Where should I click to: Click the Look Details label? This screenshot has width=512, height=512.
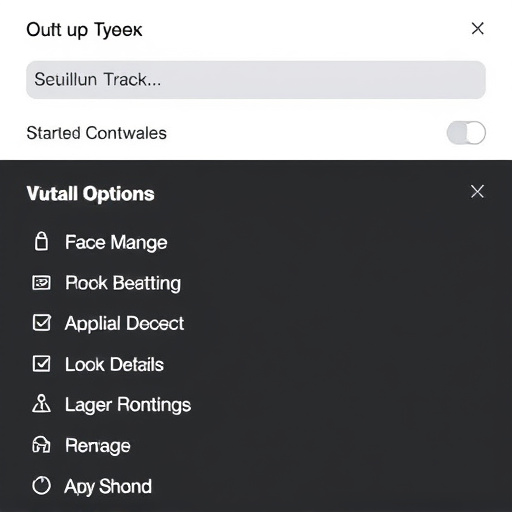coord(114,364)
